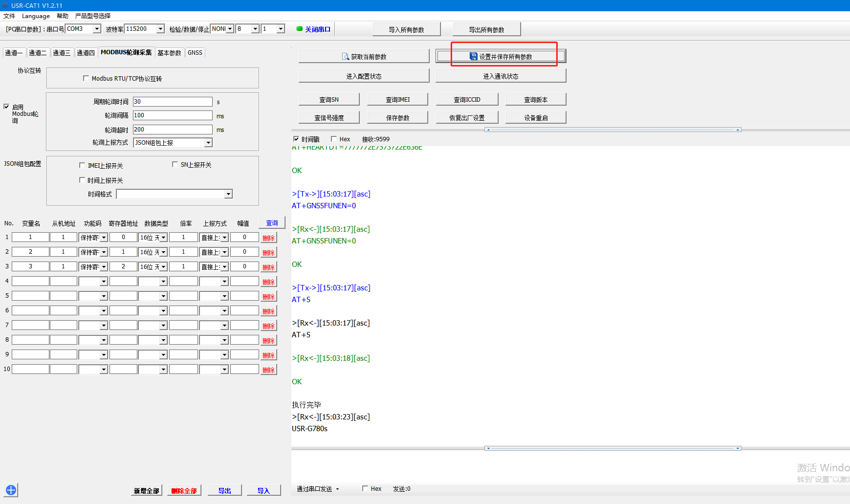The height and width of the screenshot is (504, 850).
Task: Click the save icon on 设置并保存所有参数
Action: (473, 57)
